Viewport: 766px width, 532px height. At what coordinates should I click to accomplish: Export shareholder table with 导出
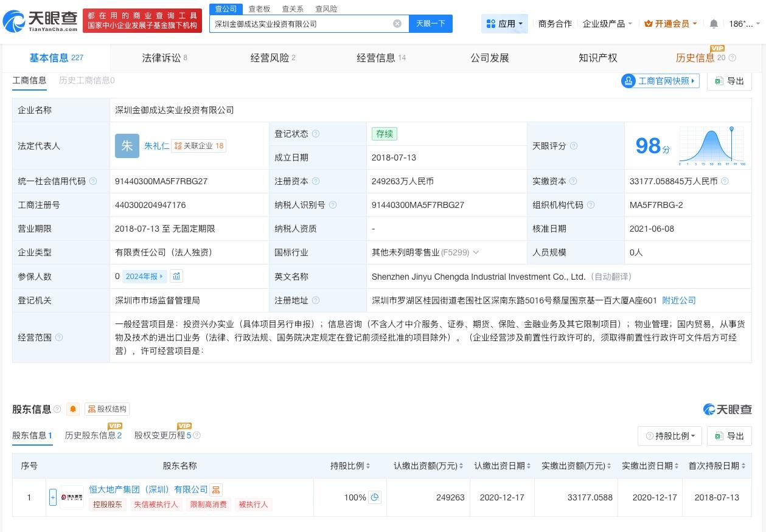click(729, 436)
